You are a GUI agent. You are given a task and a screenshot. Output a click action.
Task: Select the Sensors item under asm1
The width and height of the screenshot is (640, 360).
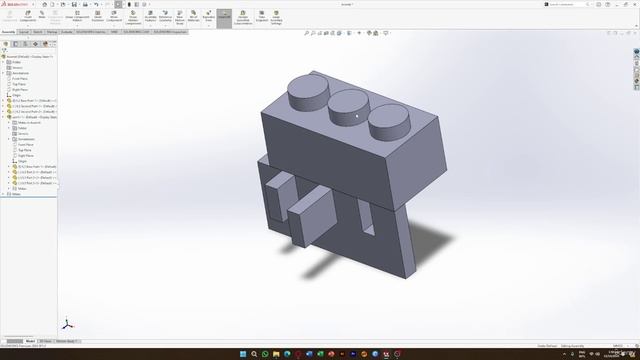[x=23, y=134]
